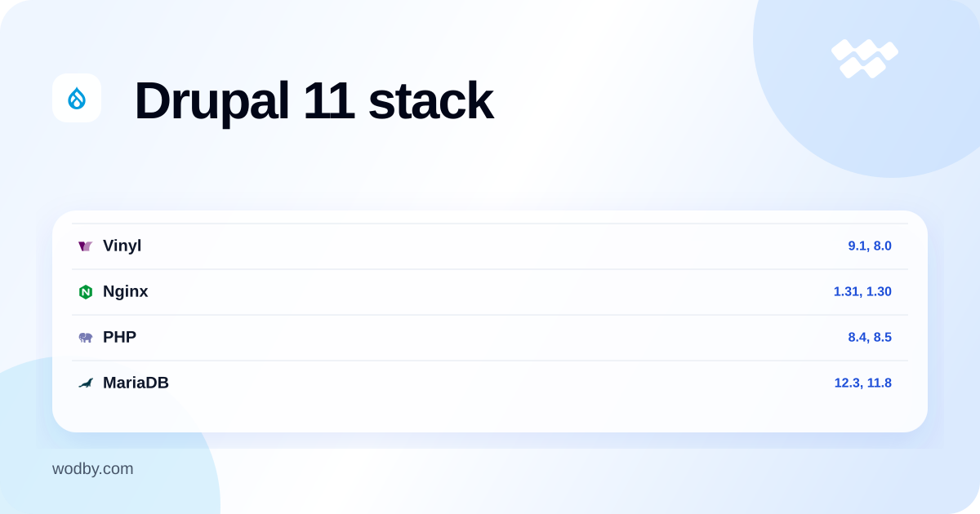The height and width of the screenshot is (514, 980).
Task: Click the MariaDB table row
Action: (x=490, y=383)
